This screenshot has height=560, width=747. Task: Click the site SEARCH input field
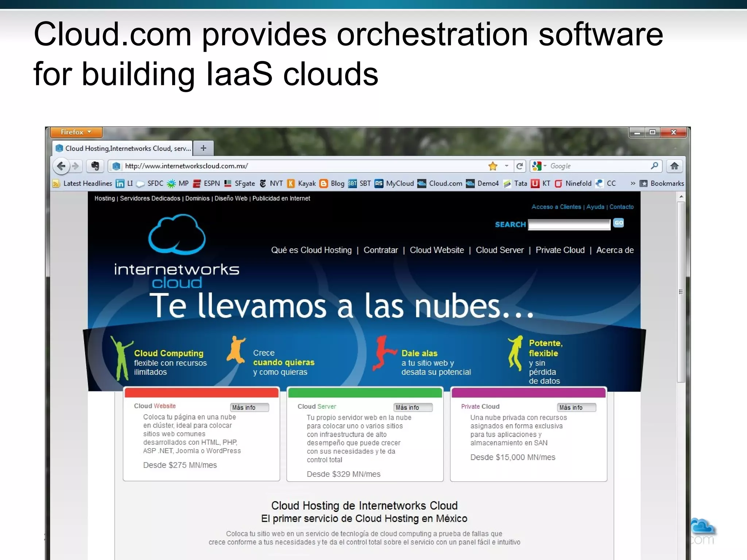click(569, 224)
